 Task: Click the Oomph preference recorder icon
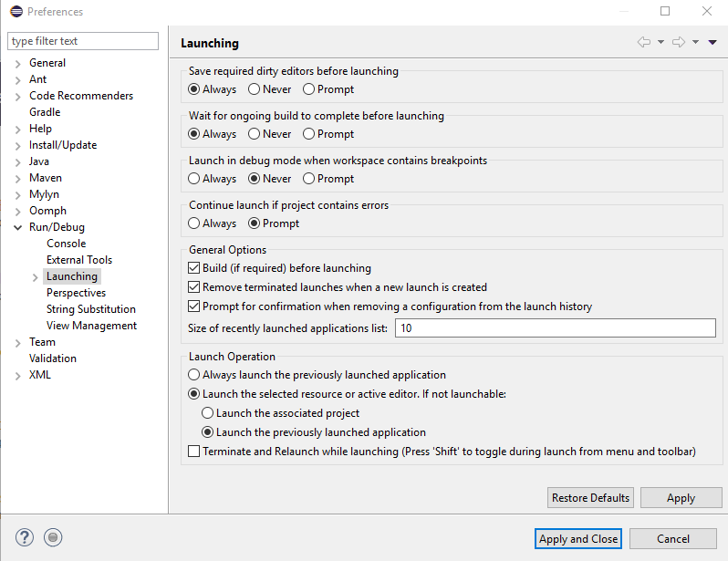pyautogui.click(x=53, y=538)
